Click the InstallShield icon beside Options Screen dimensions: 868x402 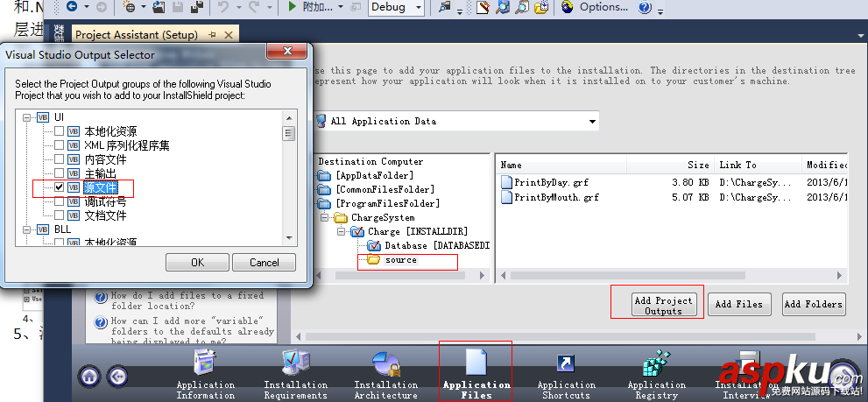tap(567, 7)
